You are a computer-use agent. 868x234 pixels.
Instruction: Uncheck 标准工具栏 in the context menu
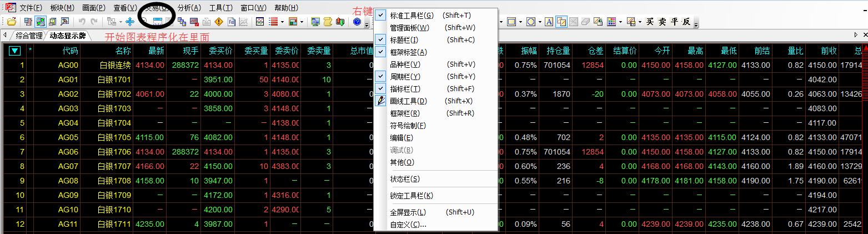tap(412, 16)
